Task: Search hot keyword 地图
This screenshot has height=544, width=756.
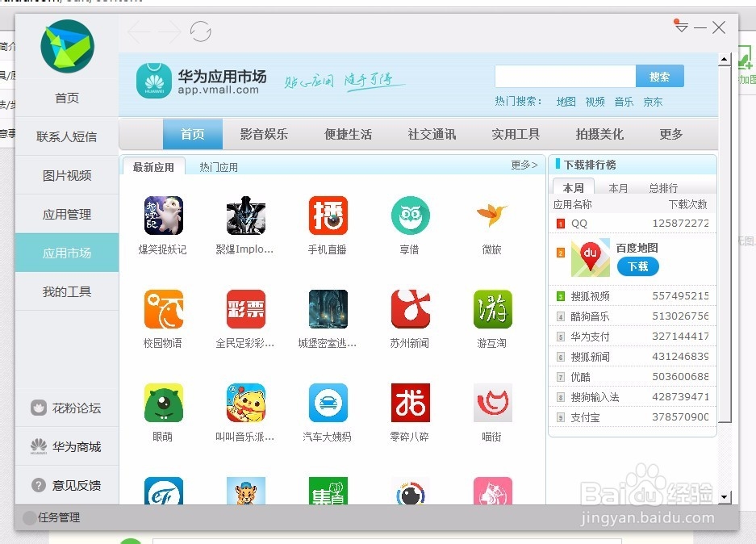Action: coord(566,102)
